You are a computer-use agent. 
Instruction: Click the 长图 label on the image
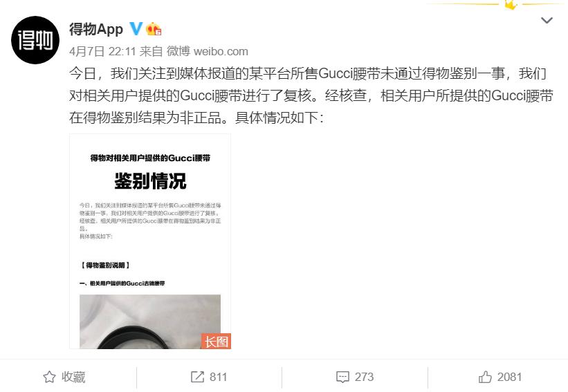point(217,341)
